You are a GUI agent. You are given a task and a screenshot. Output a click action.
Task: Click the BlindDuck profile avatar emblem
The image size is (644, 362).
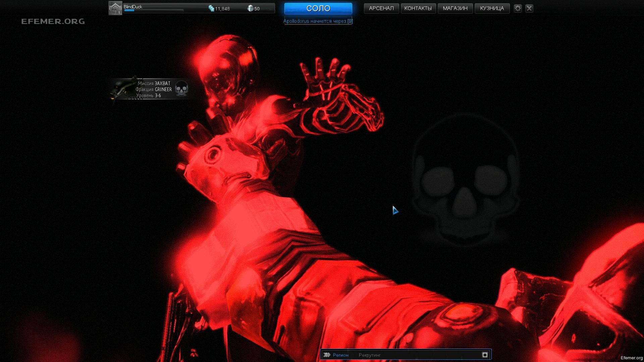[115, 8]
